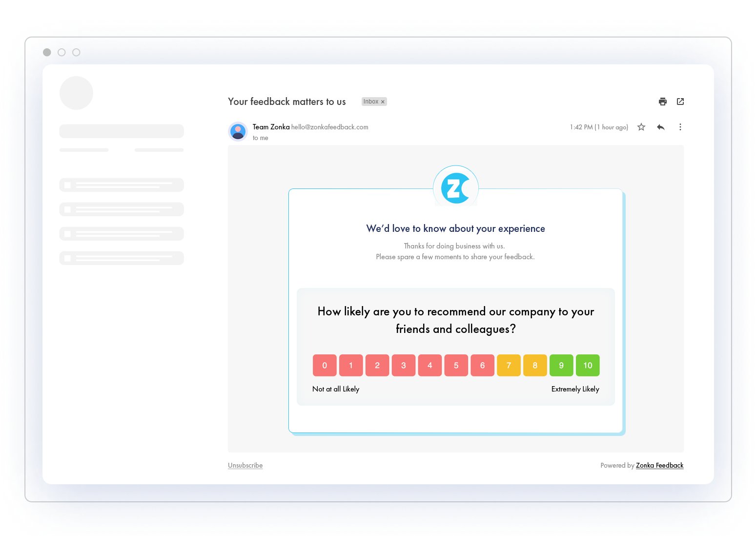Viewport: 756px width, 536px height.
Task: Click the first item in the sidebar list
Action: 122,185
